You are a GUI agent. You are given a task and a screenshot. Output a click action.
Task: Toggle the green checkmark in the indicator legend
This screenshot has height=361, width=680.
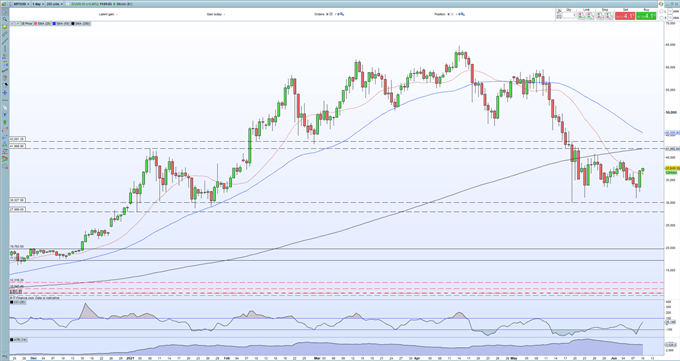click(x=17, y=23)
